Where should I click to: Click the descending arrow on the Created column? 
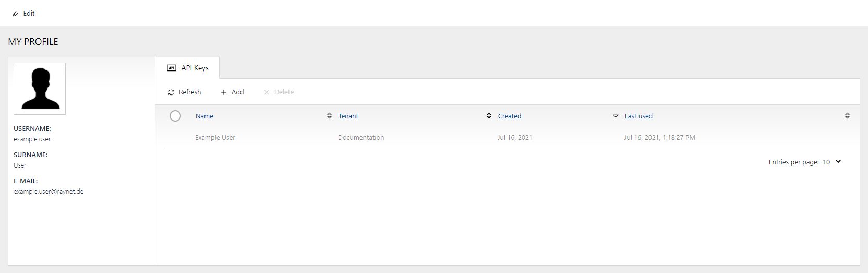pyautogui.click(x=616, y=116)
